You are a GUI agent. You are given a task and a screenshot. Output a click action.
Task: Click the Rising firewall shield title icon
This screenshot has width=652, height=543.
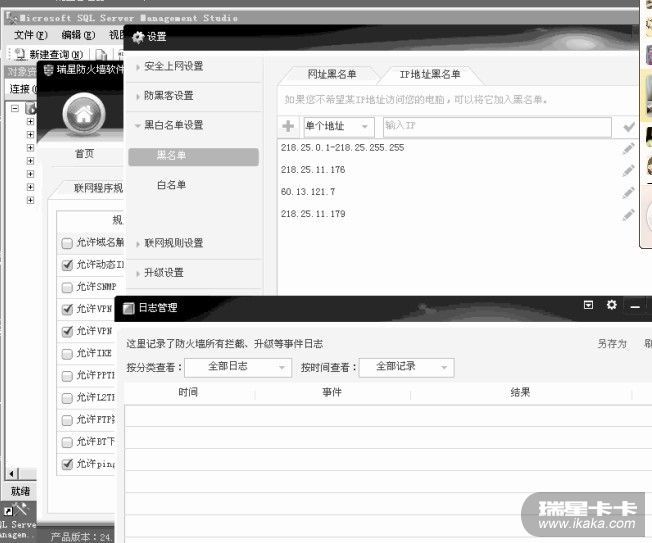pos(48,70)
